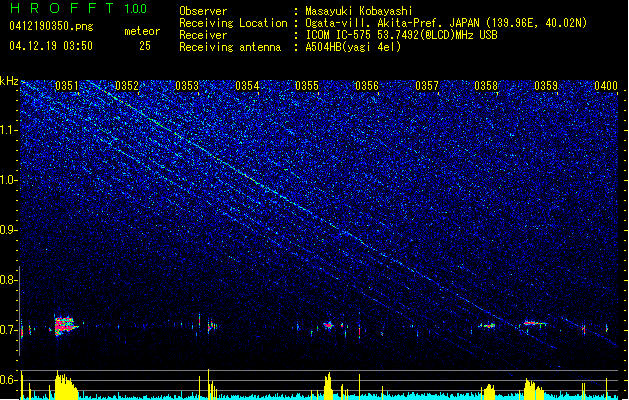
Task: Click the time marker 0352
Action: (127, 86)
